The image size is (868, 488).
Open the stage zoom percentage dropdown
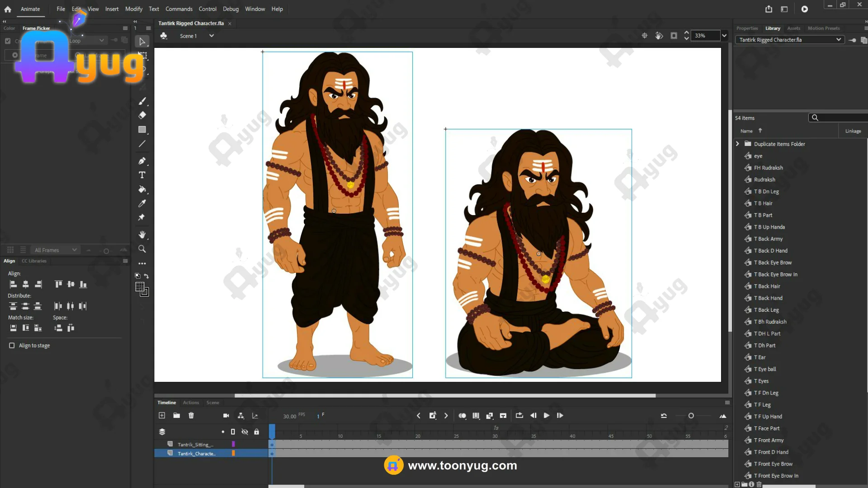click(724, 36)
